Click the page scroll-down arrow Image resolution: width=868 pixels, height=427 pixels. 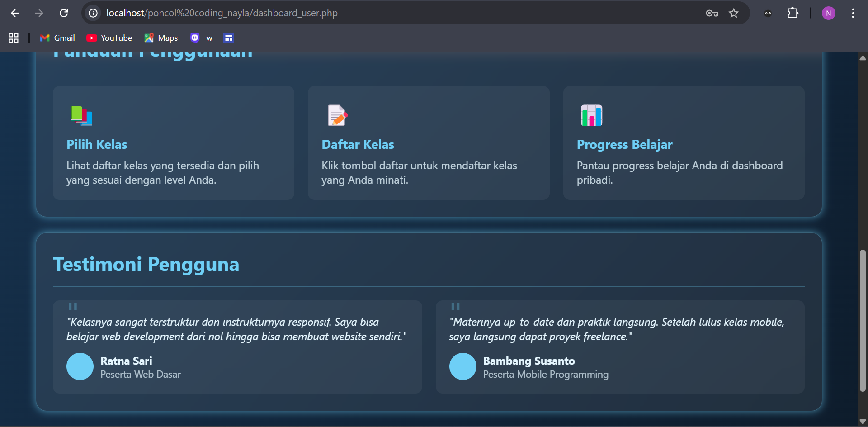863,422
